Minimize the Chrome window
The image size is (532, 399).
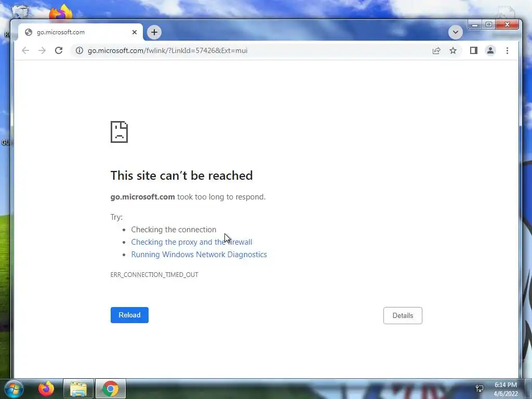click(475, 25)
